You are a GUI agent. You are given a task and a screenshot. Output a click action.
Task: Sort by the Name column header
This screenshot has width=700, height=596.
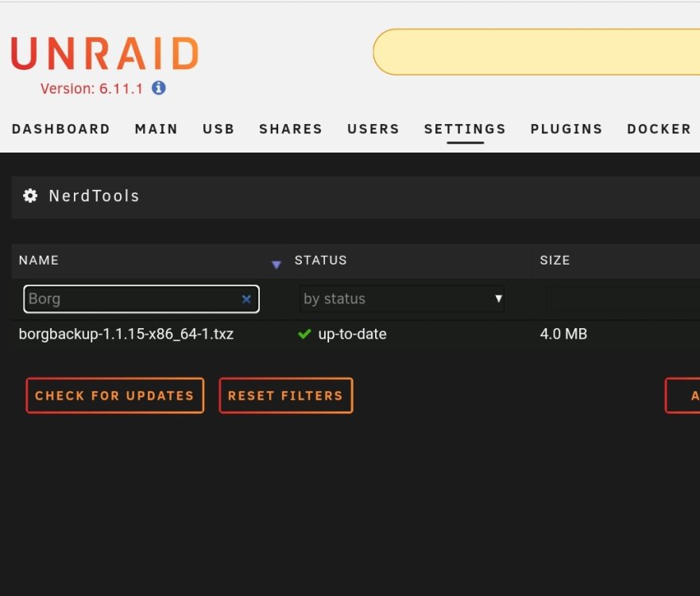coord(38,261)
